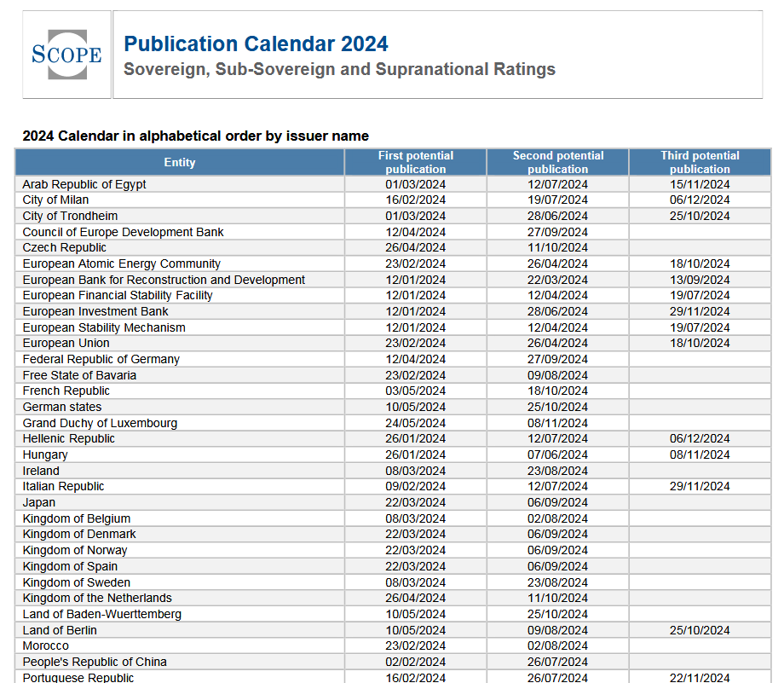Image resolution: width=784 pixels, height=683 pixels.
Task: Click Land of Berlin's third date 25/10/2024
Action: click(x=700, y=630)
